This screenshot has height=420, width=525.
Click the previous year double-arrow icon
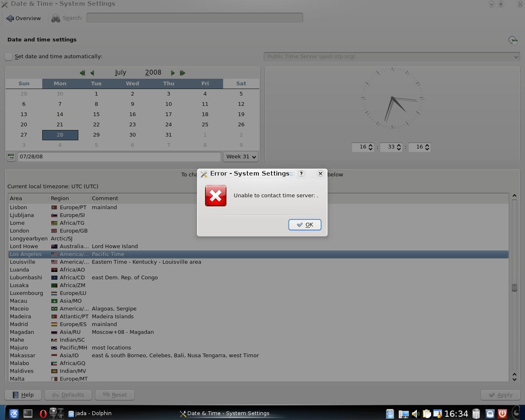(82, 73)
